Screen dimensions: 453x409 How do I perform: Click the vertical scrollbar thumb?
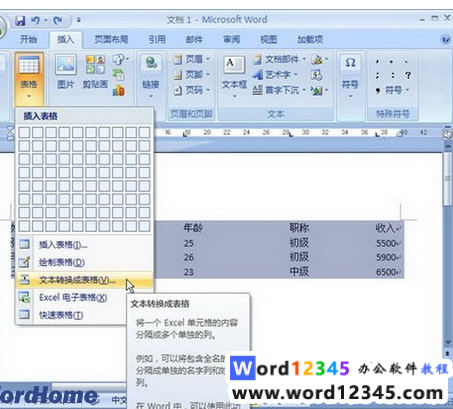447,178
